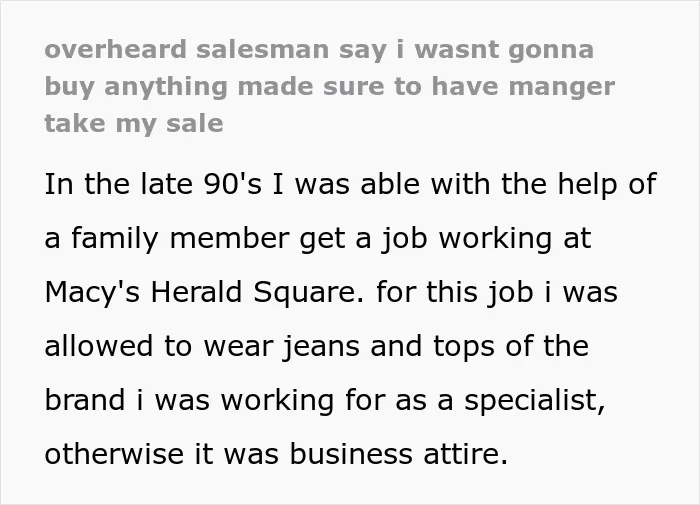The width and height of the screenshot is (700, 505).
Task: Click the word "allowed" in the paragraph
Action: 99,346
